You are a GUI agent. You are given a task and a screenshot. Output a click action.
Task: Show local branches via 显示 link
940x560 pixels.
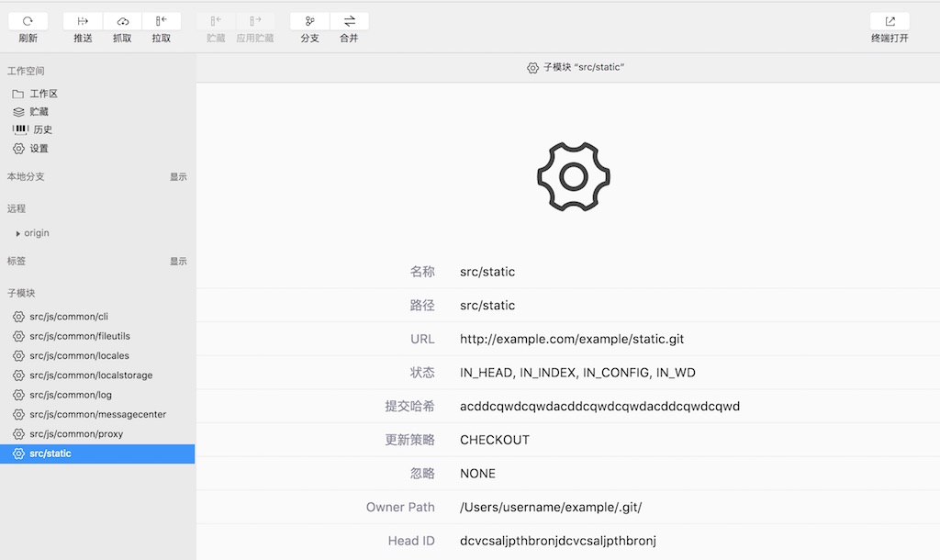(178, 177)
